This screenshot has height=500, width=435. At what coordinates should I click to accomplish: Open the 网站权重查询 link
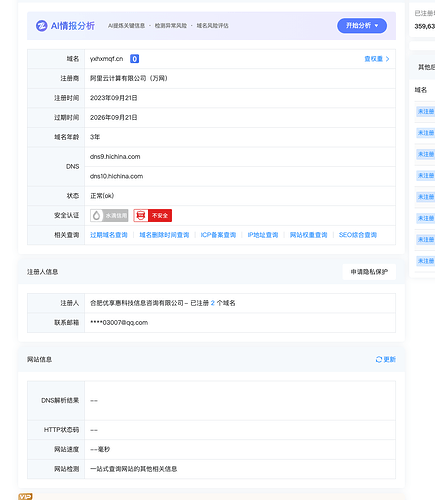point(308,235)
